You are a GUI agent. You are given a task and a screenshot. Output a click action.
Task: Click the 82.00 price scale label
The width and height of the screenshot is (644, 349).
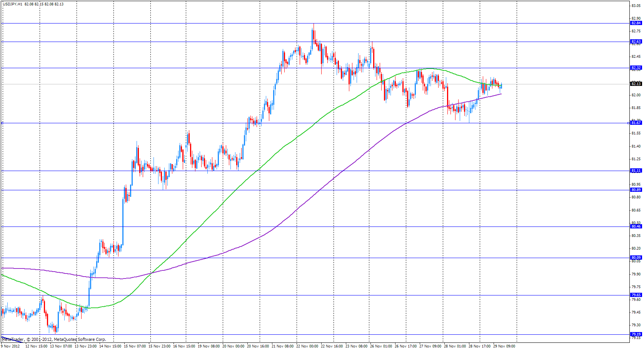coord(636,95)
